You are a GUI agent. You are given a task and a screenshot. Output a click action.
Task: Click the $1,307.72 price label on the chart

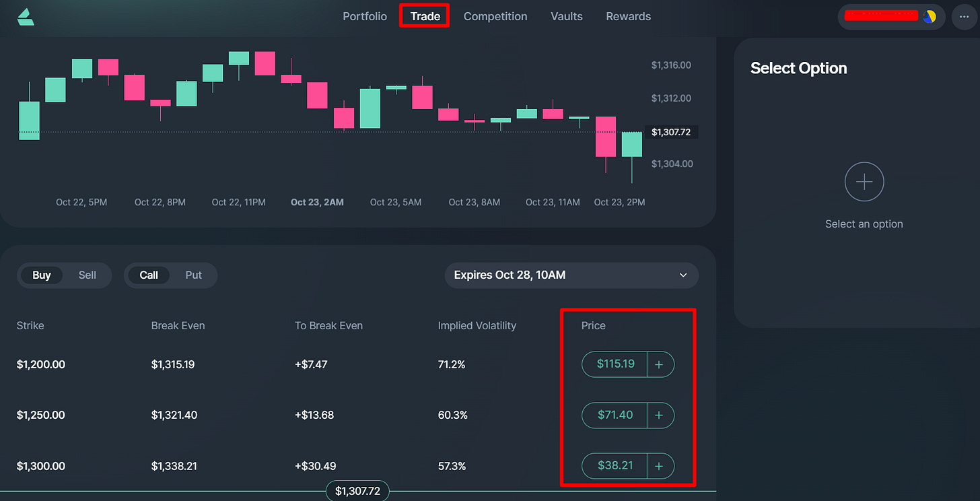[671, 132]
